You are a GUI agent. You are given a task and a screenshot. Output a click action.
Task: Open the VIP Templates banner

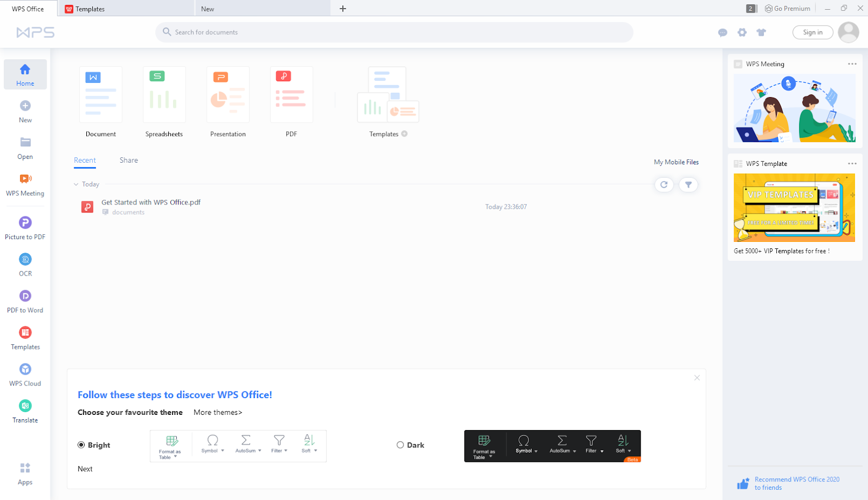pos(794,208)
